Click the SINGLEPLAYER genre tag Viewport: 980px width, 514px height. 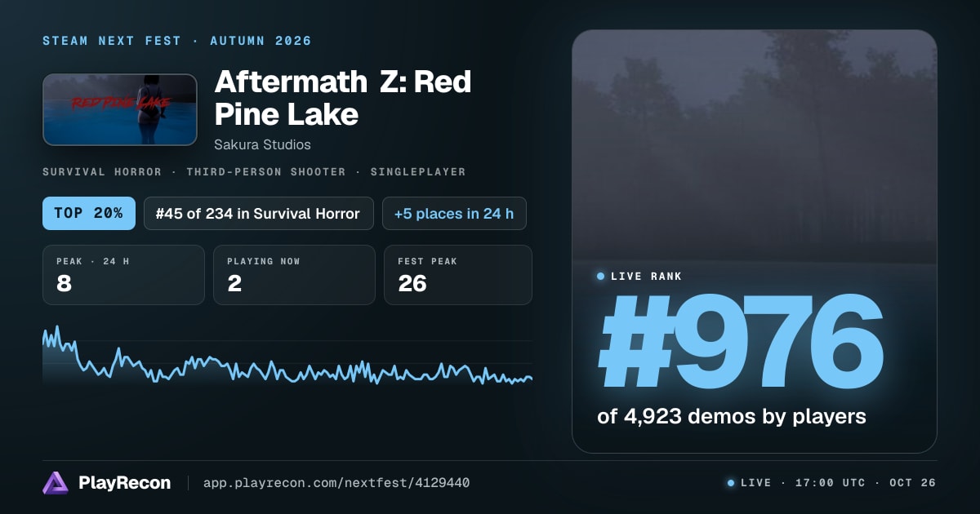[418, 172]
